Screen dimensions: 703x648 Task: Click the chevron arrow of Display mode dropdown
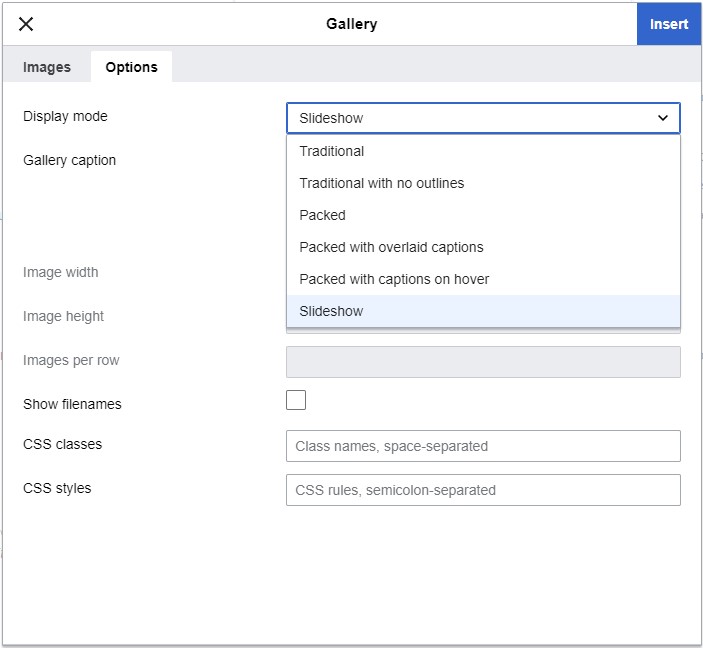662,118
